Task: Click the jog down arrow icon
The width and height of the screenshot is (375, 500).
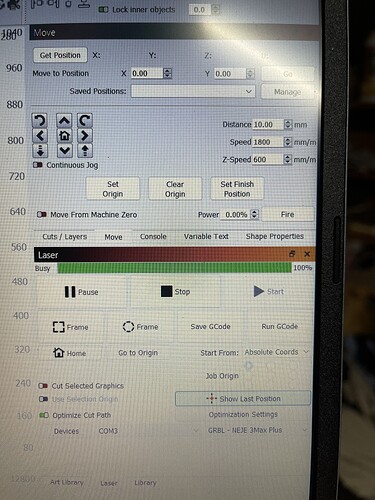Action: (x=64, y=151)
